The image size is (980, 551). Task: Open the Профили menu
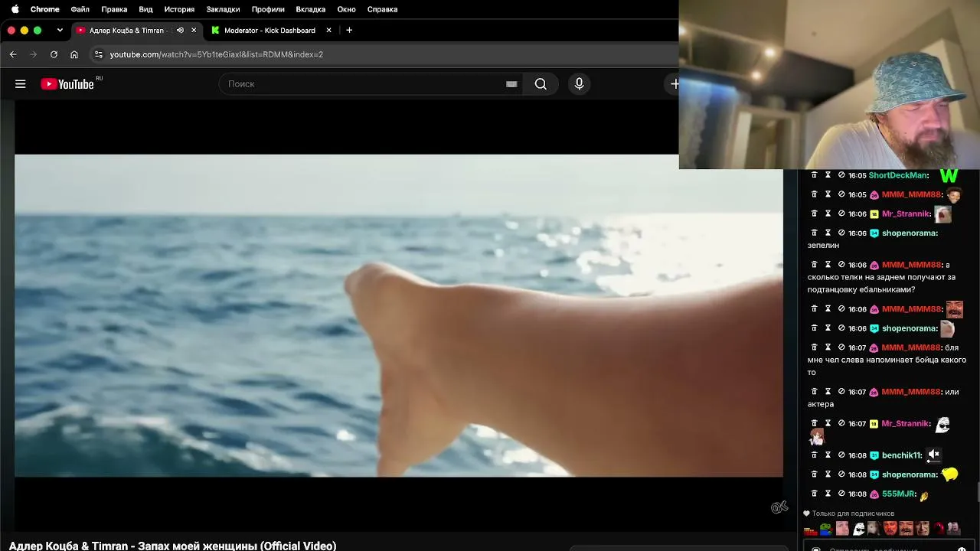[268, 9]
